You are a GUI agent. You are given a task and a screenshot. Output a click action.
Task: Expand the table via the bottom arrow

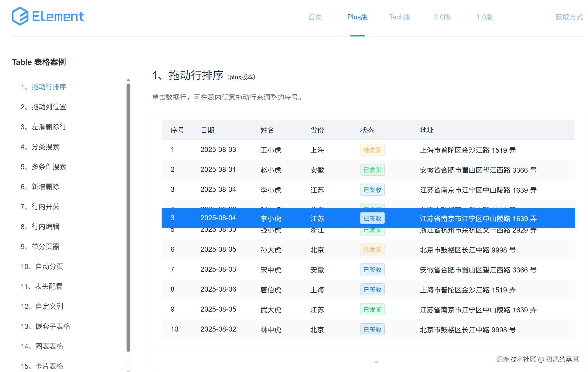376,362
